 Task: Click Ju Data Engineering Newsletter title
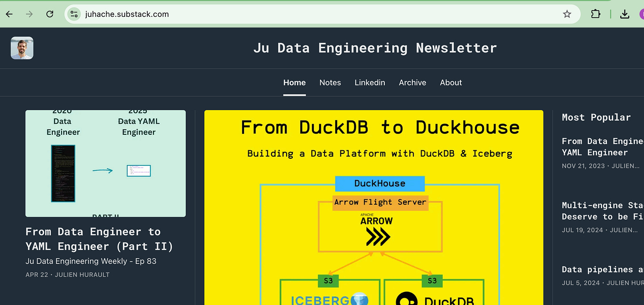[375, 48]
